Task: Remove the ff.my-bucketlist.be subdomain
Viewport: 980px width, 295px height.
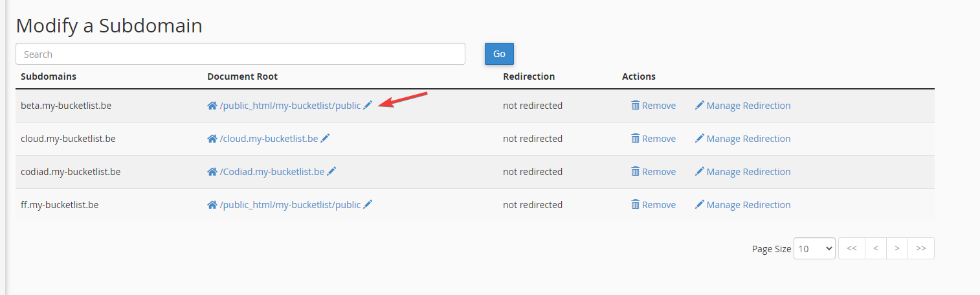Action: click(654, 205)
